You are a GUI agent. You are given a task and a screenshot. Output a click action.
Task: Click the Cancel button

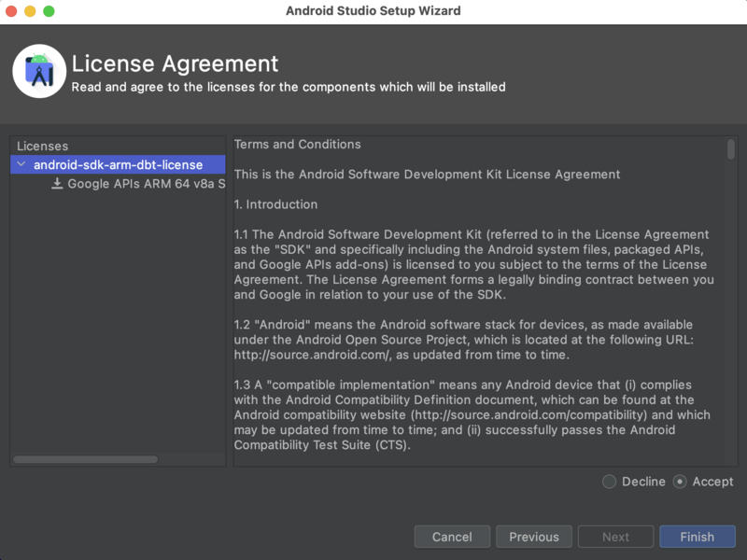[452, 537]
